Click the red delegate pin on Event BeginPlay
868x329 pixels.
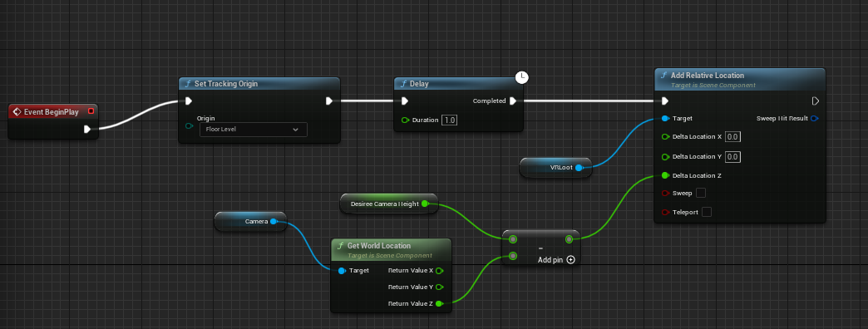(91, 111)
